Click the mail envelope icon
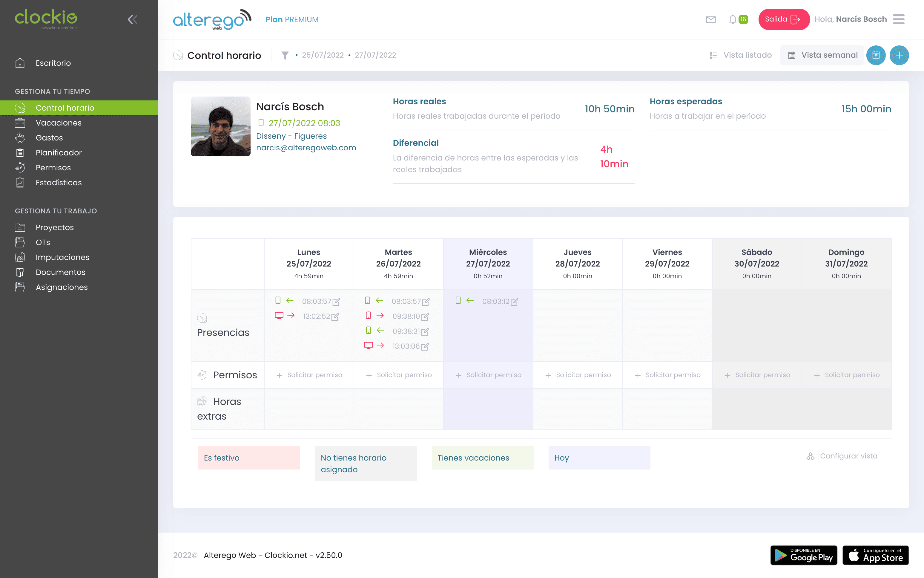Viewport: 924px width, 578px height. tap(711, 19)
